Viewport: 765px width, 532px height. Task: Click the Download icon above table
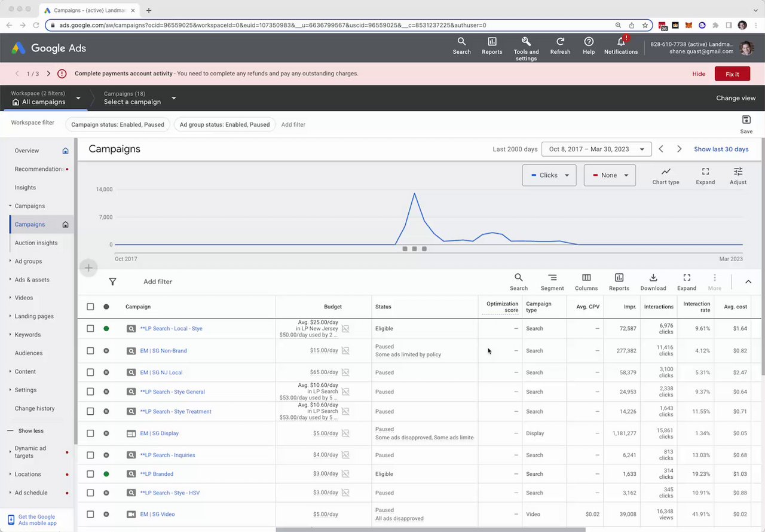[653, 278]
